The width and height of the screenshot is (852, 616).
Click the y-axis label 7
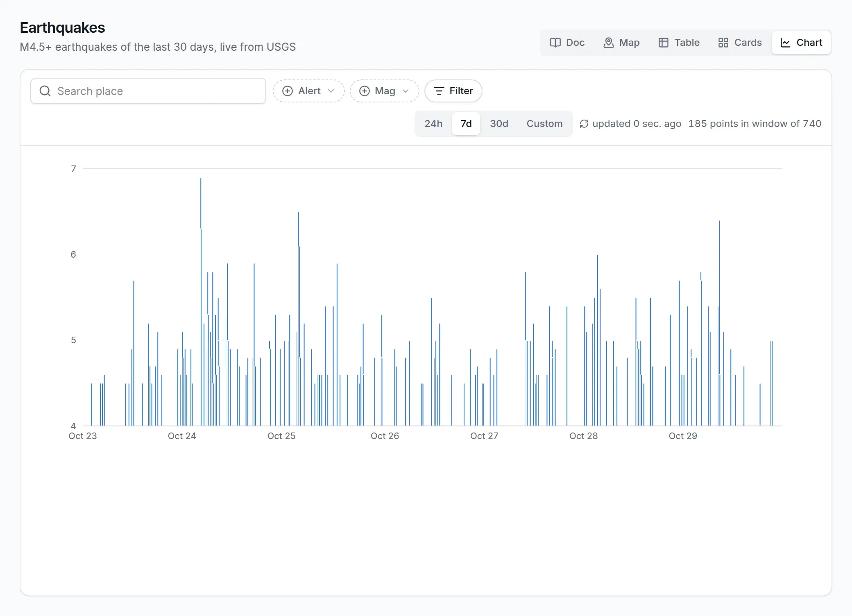(73, 169)
